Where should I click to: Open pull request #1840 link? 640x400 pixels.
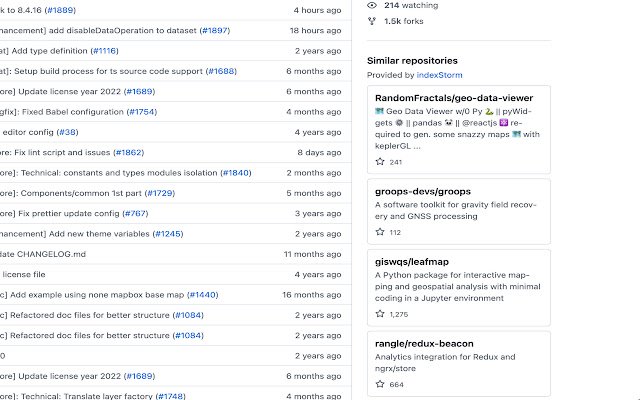click(x=236, y=173)
